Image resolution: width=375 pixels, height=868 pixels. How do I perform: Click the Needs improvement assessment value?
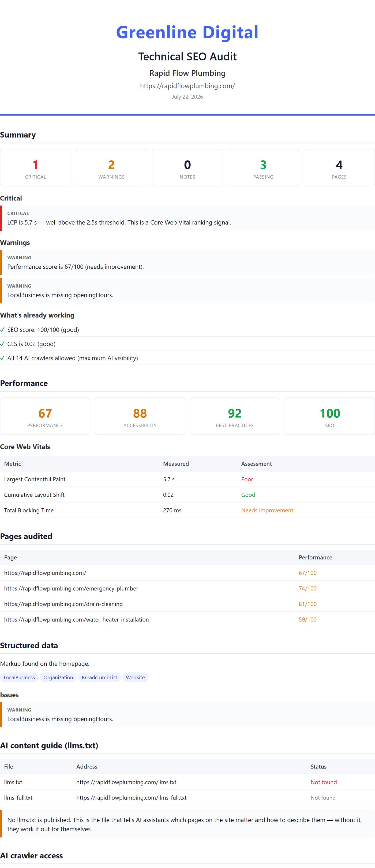(267, 510)
